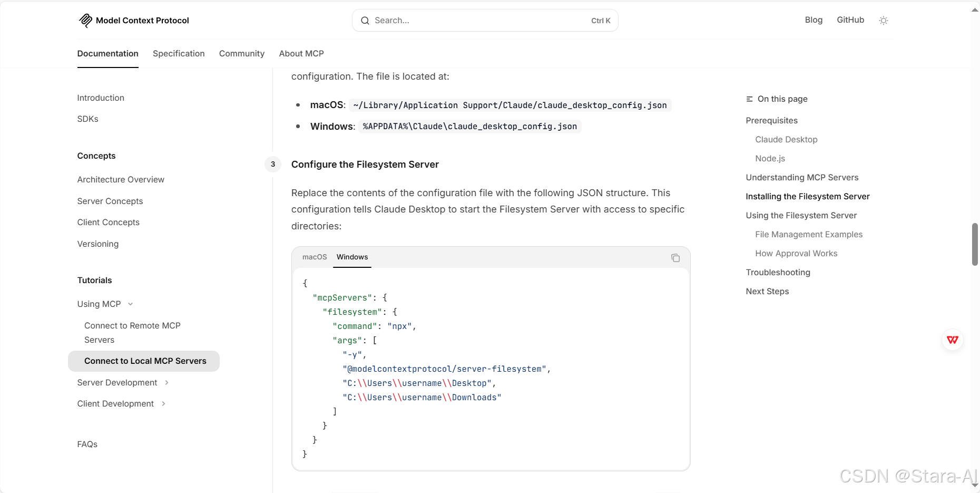
Task: Select Connect to Local MCP Servers
Action: 144,361
